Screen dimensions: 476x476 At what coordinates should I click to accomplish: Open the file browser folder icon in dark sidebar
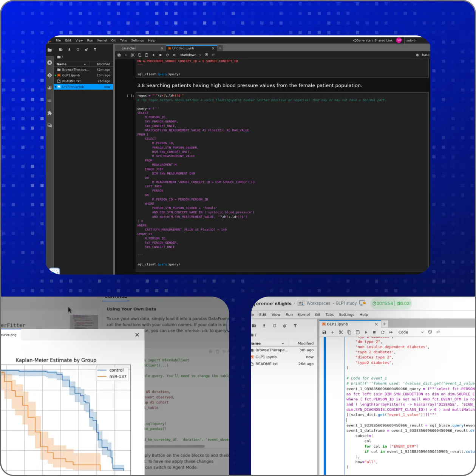tap(49, 50)
